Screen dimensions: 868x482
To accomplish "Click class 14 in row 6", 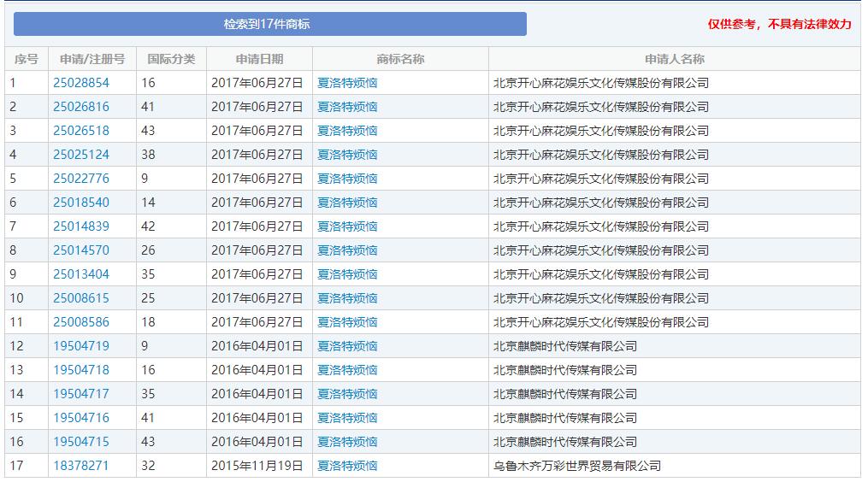I will 148,203.
